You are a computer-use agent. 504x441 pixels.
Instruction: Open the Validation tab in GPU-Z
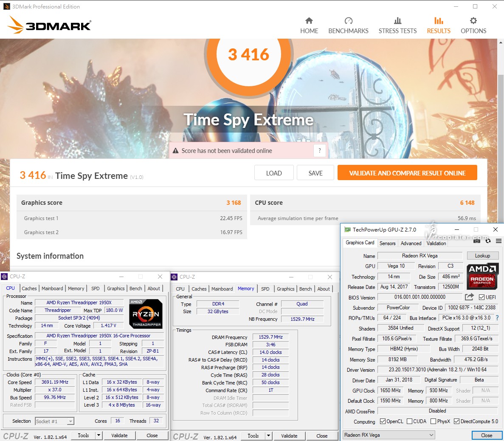click(x=436, y=243)
